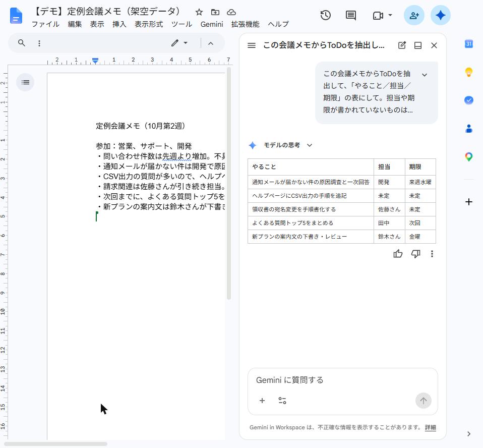The width and height of the screenshot is (483, 448).
Task: Check cloud save status icon
Action: point(231,12)
